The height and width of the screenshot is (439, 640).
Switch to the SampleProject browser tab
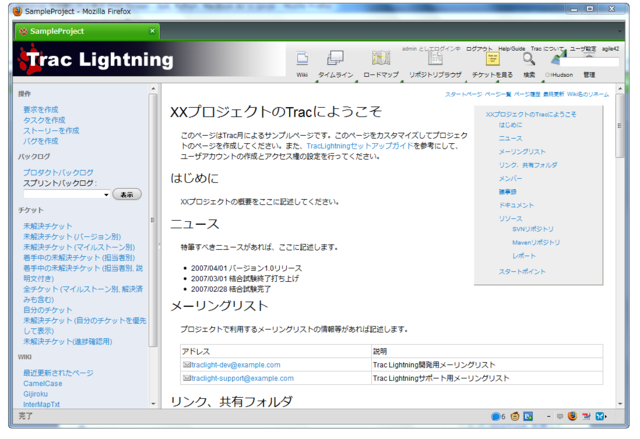(x=87, y=31)
